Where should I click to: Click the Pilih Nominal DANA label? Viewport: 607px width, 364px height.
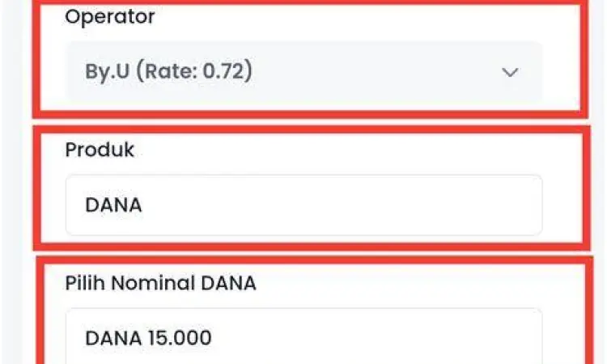[160, 283]
